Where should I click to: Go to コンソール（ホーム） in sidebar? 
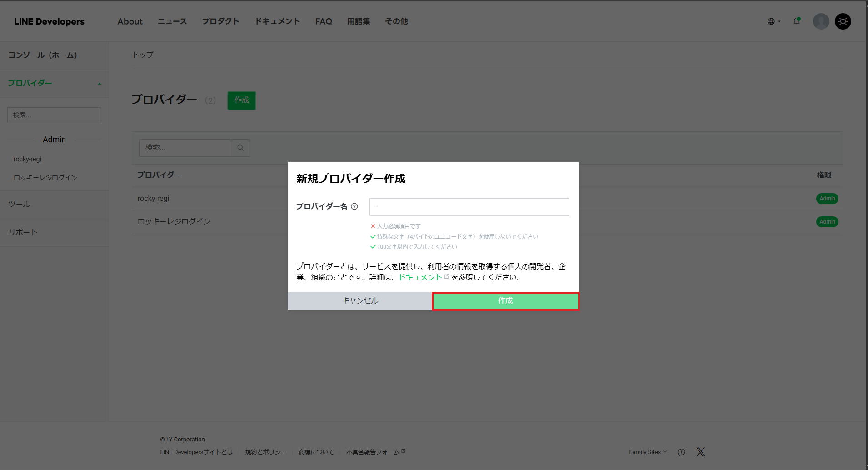click(43, 55)
